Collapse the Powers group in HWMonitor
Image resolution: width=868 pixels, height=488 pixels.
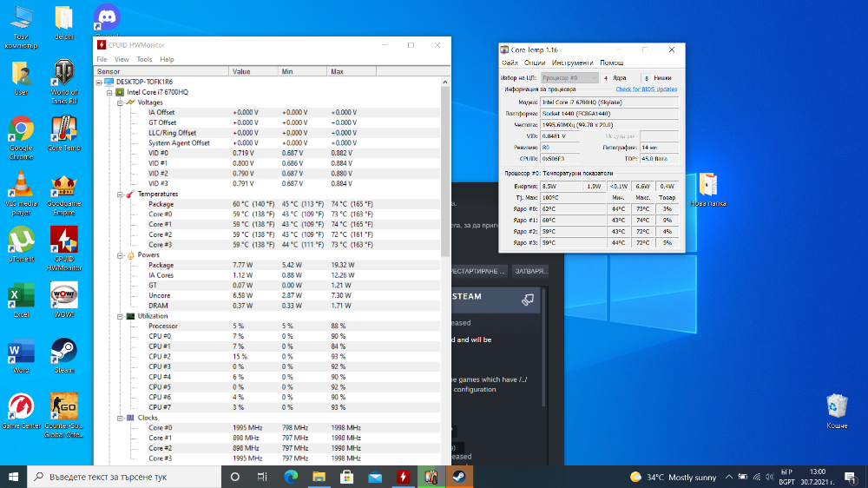tap(120, 254)
